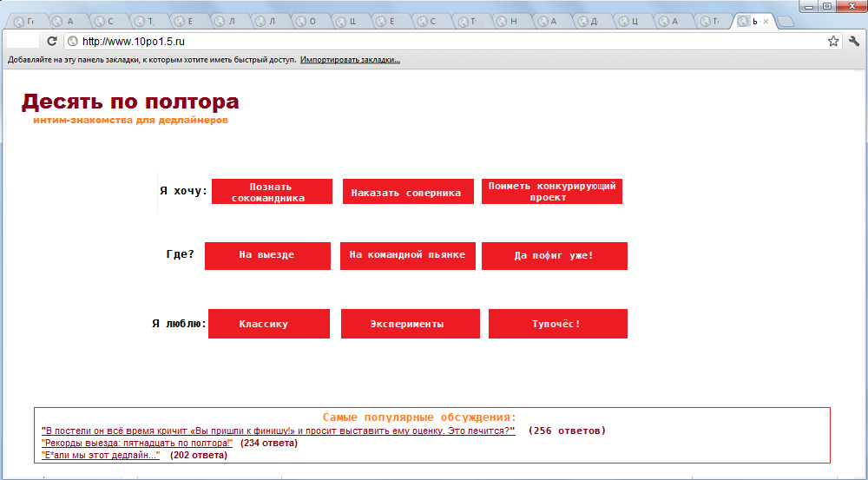The height and width of the screenshot is (480, 868).
Task: Maximize the browser window
Action: click(x=827, y=6)
